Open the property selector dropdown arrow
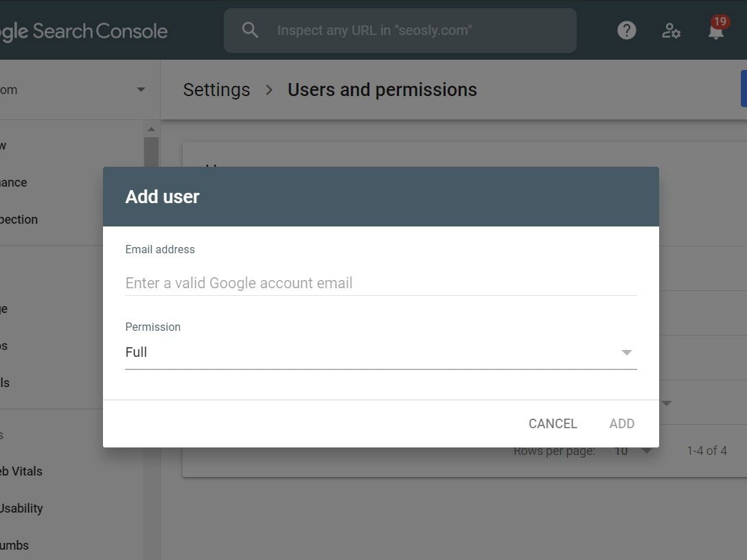Viewport: 747px width, 560px height. pos(141,89)
